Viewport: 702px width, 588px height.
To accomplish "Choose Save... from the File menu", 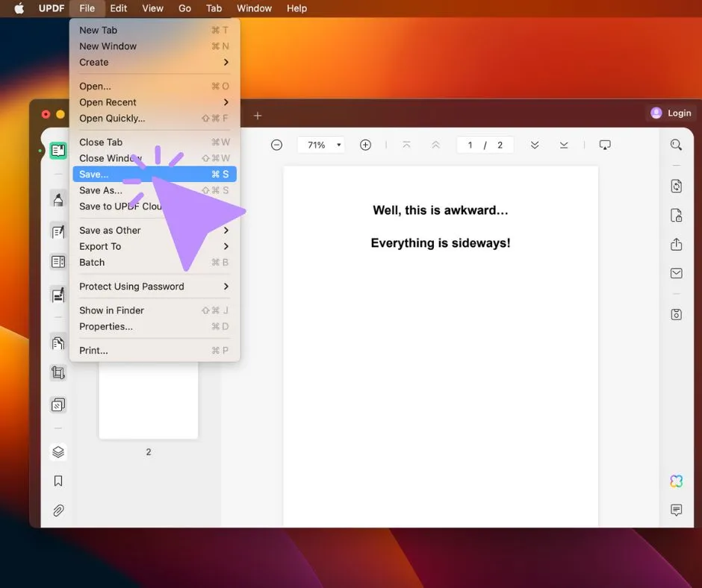I will [155, 174].
